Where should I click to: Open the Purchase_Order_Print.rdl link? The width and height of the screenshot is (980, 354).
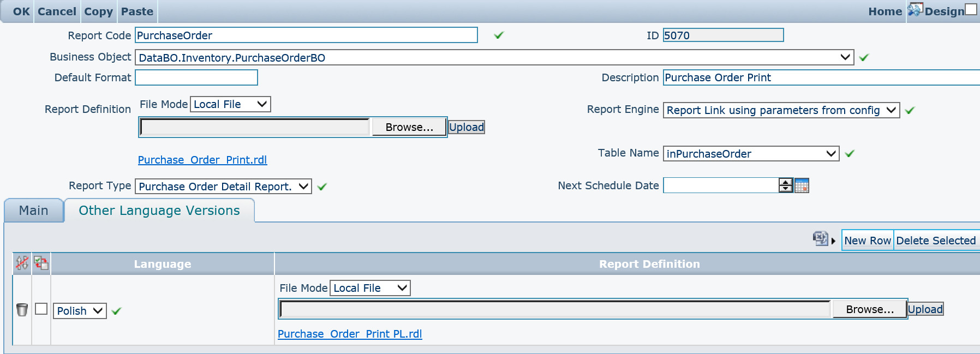pos(202,160)
